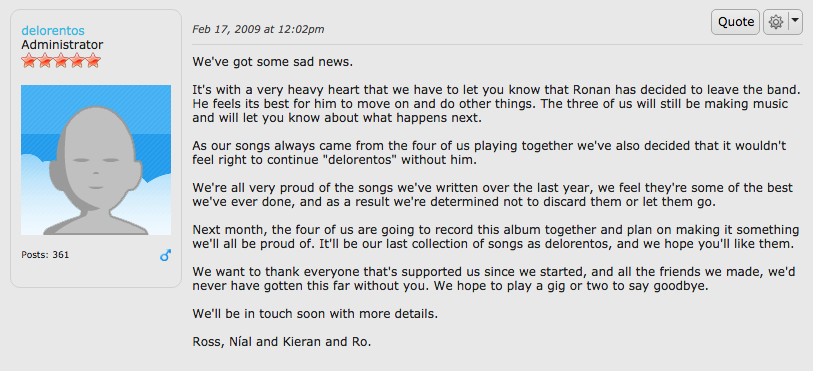This screenshot has height=371, width=813.
Task: Click the line "We've got some sad news."
Action: click(273, 62)
